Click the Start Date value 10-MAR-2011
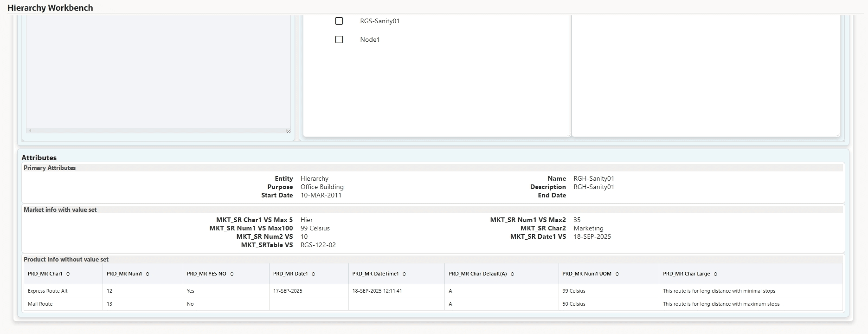Image resolution: width=868 pixels, height=334 pixels. (321, 195)
